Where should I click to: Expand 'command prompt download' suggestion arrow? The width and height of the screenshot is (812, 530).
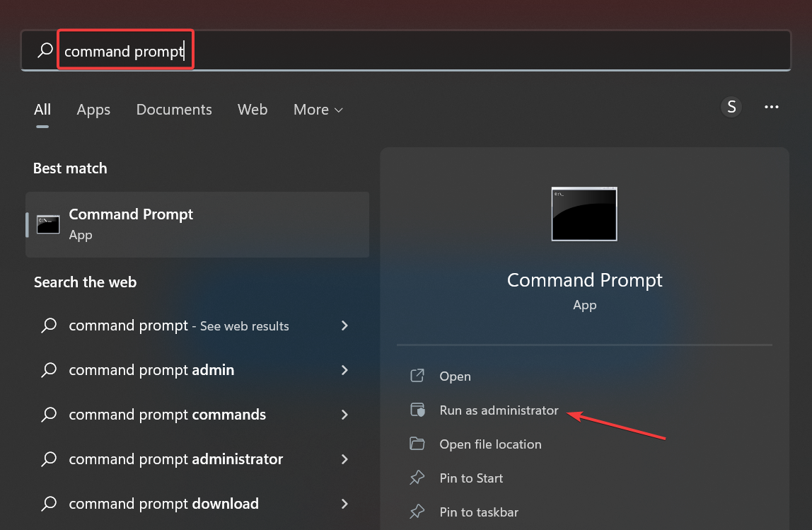(344, 504)
